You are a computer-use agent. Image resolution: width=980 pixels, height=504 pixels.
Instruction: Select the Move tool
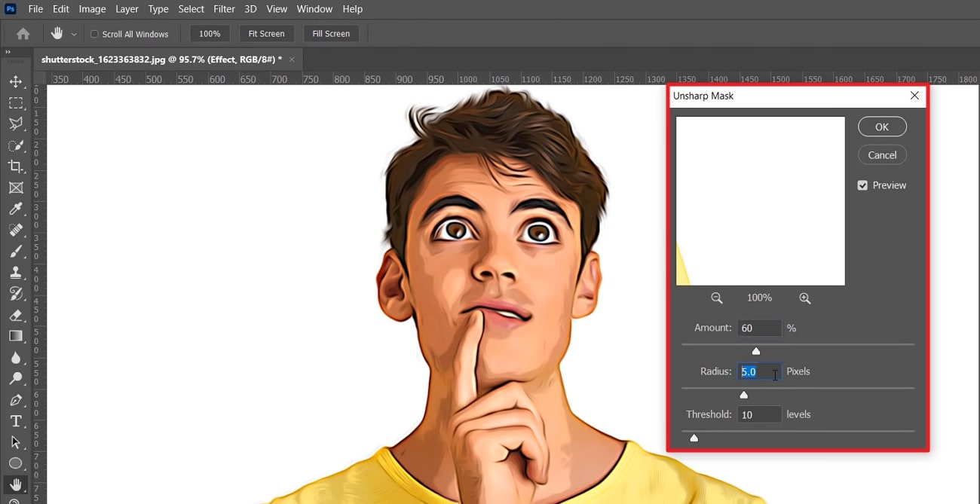tap(16, 81)
